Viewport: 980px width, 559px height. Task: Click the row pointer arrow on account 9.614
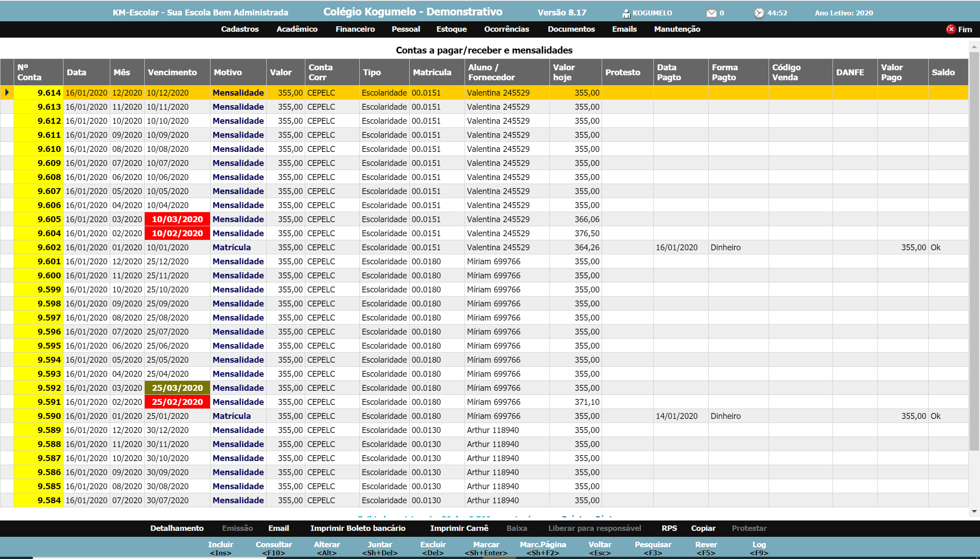7,92
